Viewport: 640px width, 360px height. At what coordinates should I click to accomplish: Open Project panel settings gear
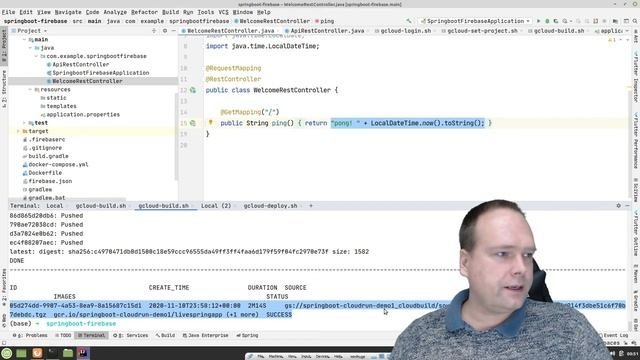pos(165,31)
